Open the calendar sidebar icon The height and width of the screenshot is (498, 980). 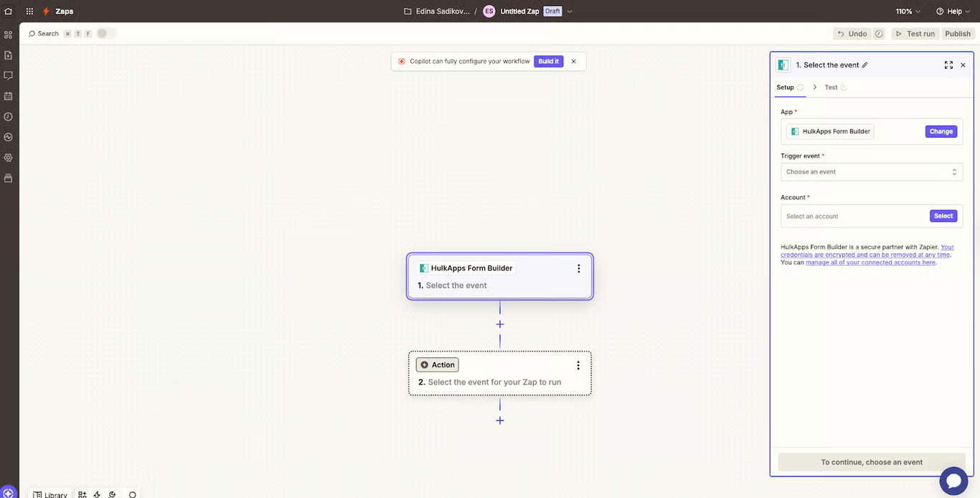(x=8, y=95)
